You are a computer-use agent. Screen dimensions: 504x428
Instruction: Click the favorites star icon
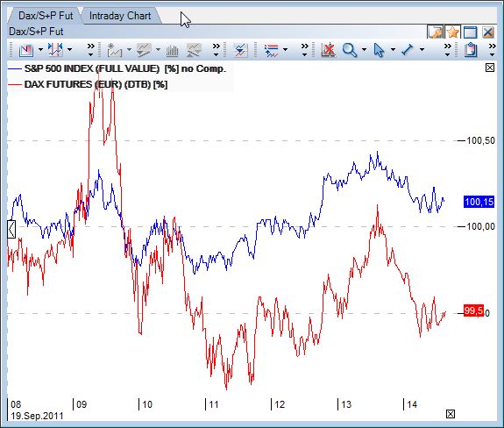tap(452, 32)
